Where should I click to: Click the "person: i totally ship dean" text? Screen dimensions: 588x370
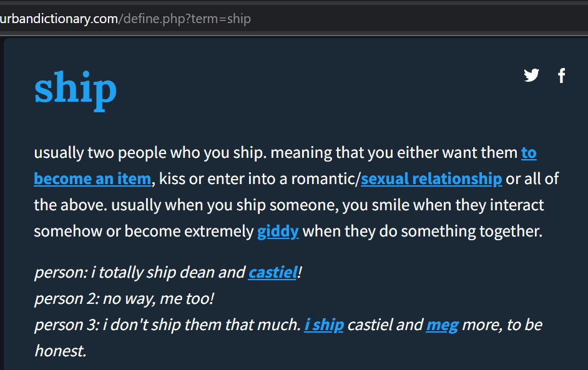pos(125,273)
